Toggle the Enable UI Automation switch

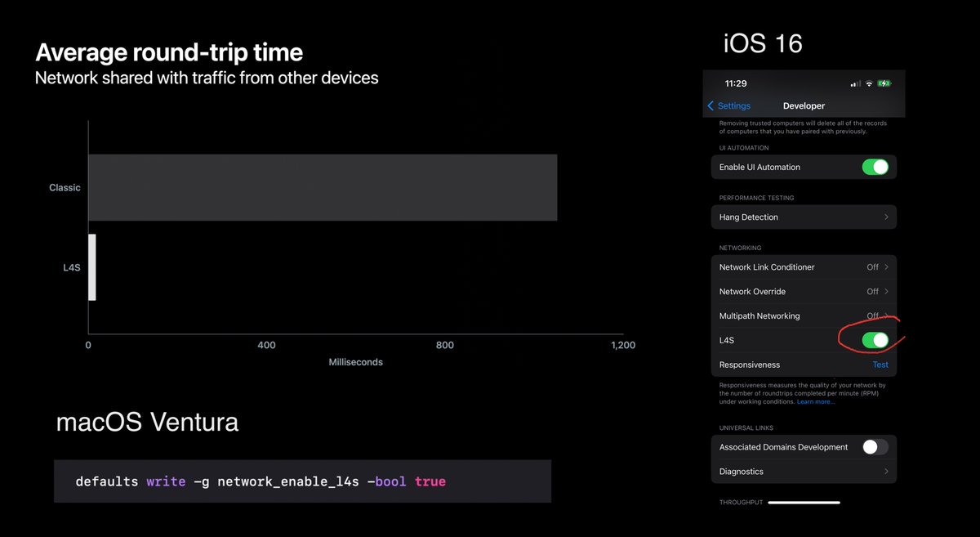pyautogui.click(x=875, y=167)
